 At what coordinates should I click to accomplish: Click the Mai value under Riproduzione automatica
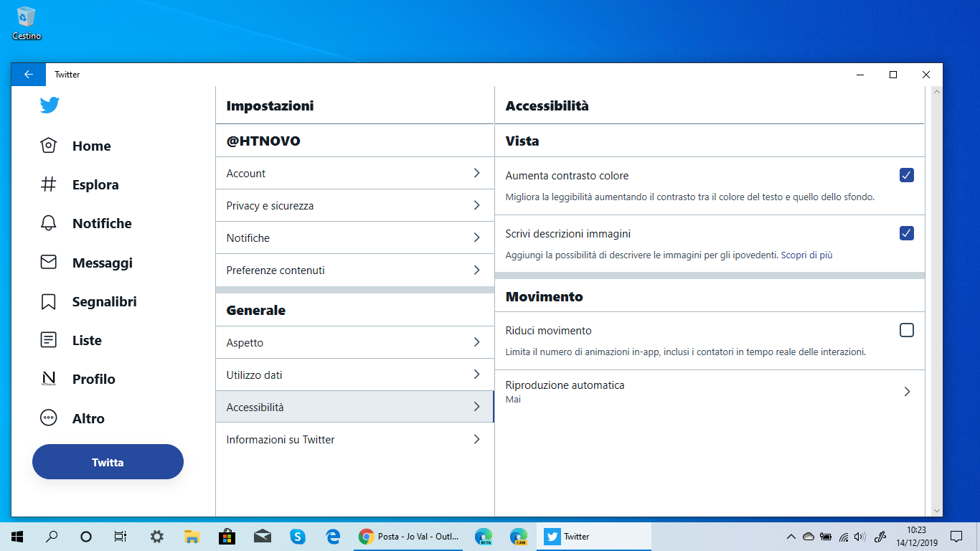[513, 399]
